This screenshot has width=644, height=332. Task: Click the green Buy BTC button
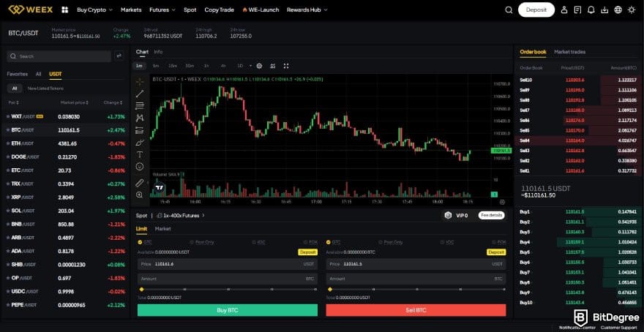(x=228, y=310)
